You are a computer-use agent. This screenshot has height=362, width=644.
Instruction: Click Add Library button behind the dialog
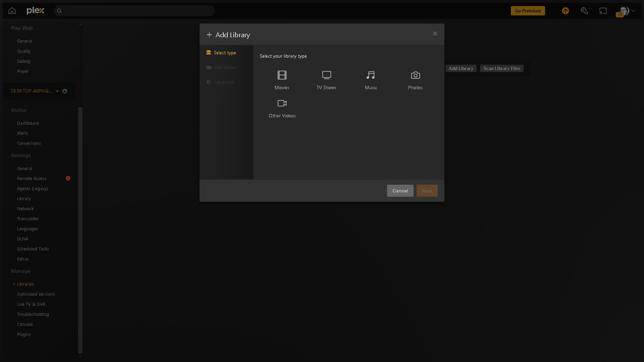point(461,68)
